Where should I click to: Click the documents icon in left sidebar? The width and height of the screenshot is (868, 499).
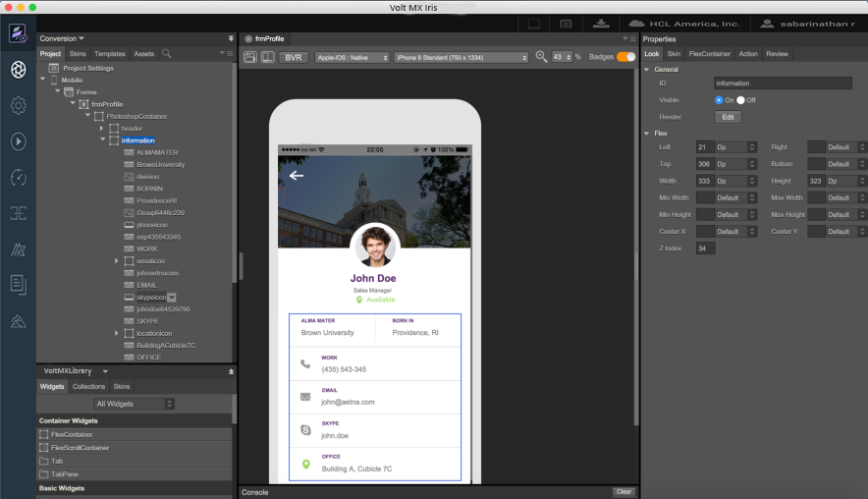coord(18,284)
